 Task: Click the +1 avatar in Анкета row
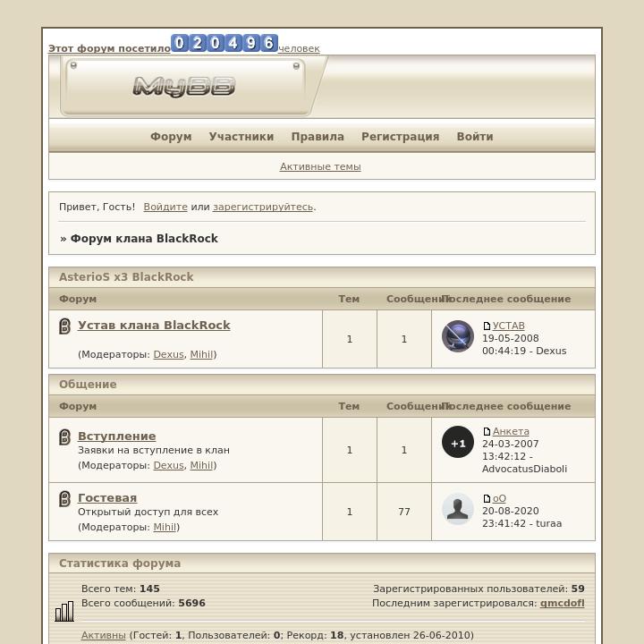(458, 442)
